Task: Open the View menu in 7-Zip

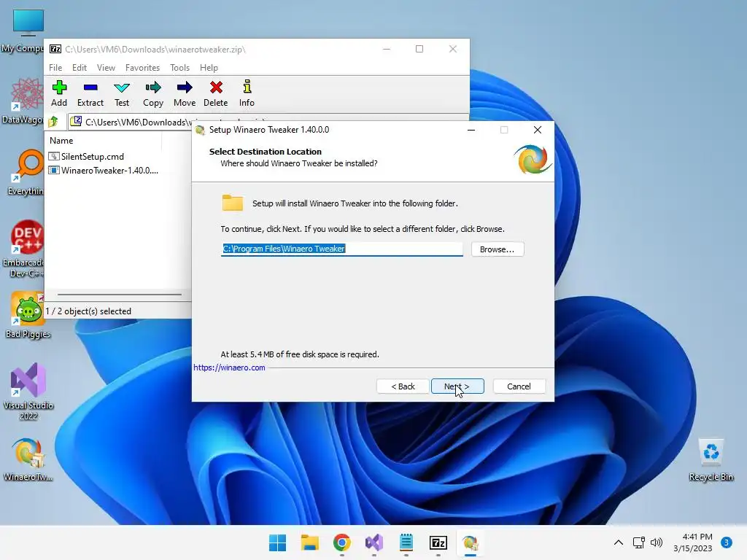Action: [106, 68]
